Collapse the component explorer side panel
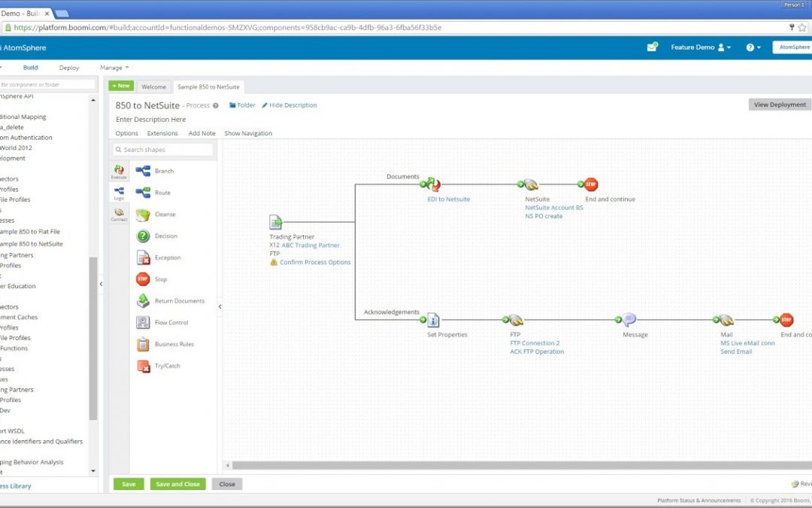 tap(101, 284)
